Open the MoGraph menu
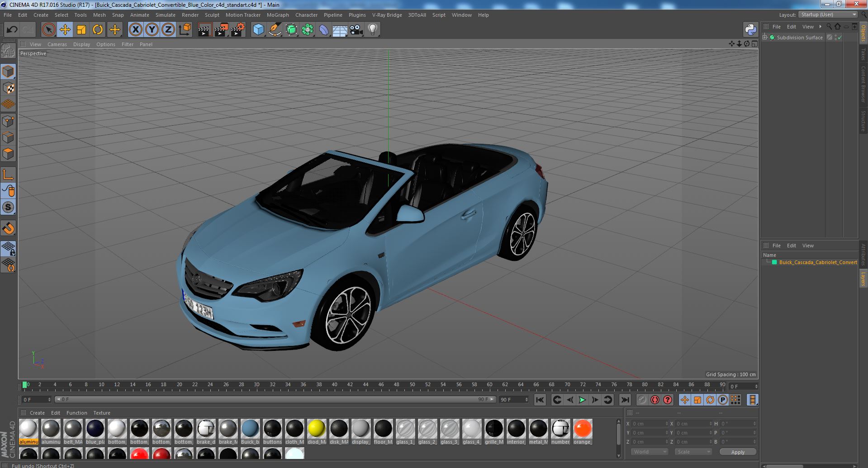 278,15
